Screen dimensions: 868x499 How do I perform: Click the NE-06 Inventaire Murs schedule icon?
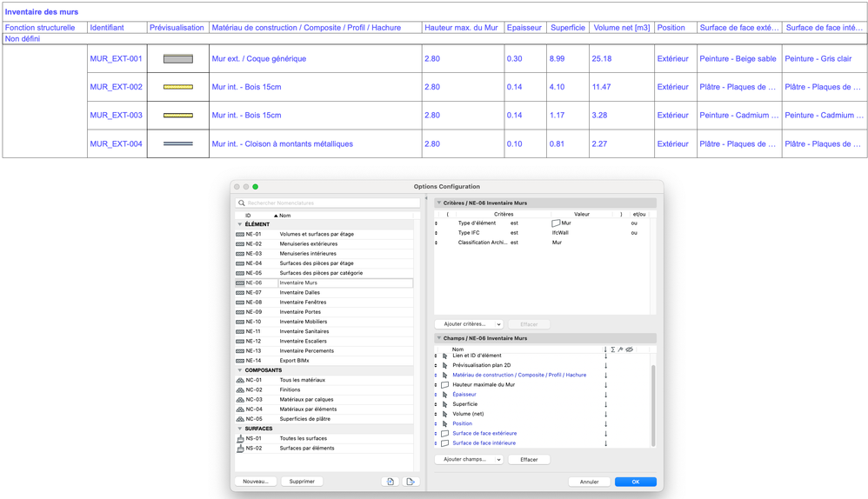pyautogui.click(x=240, y=283)
